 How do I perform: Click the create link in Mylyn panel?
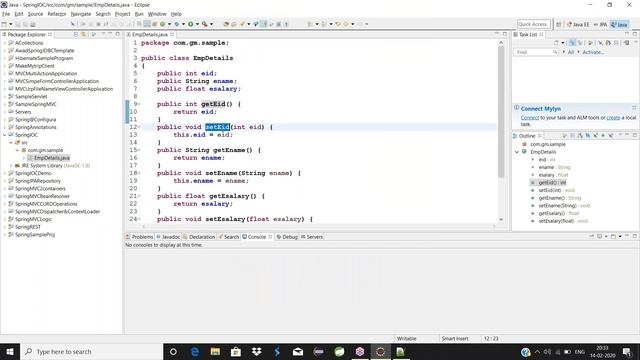click(x=613, y=118)
